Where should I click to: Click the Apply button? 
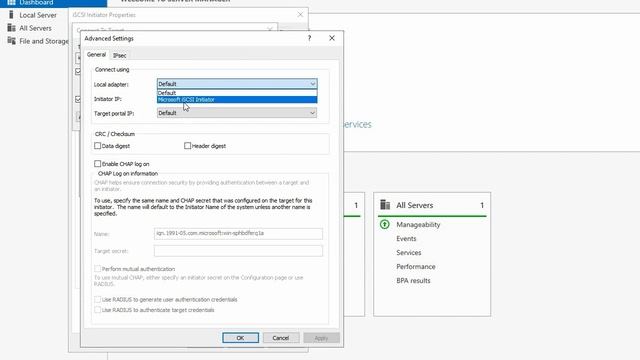[x=321, y=338]
